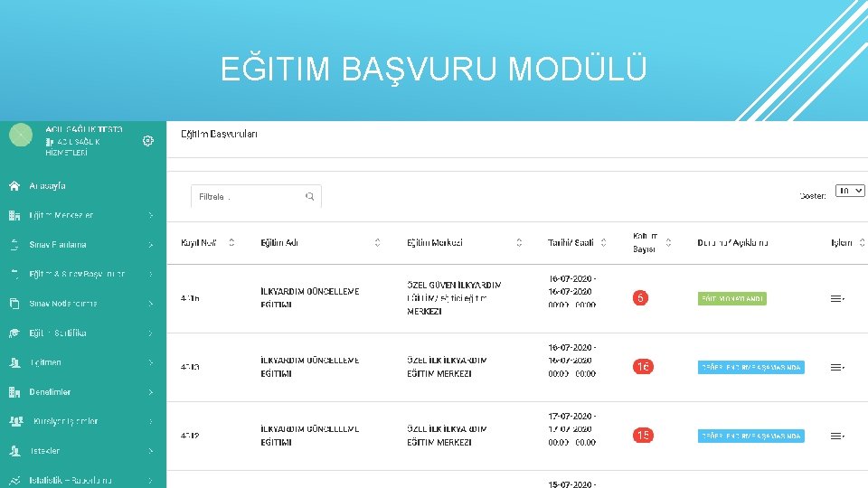This screenshot has height=488, width=868.
Task: Expand Eğitim & Sınav Başvuruları chevron
Action: tap(151, 274)
